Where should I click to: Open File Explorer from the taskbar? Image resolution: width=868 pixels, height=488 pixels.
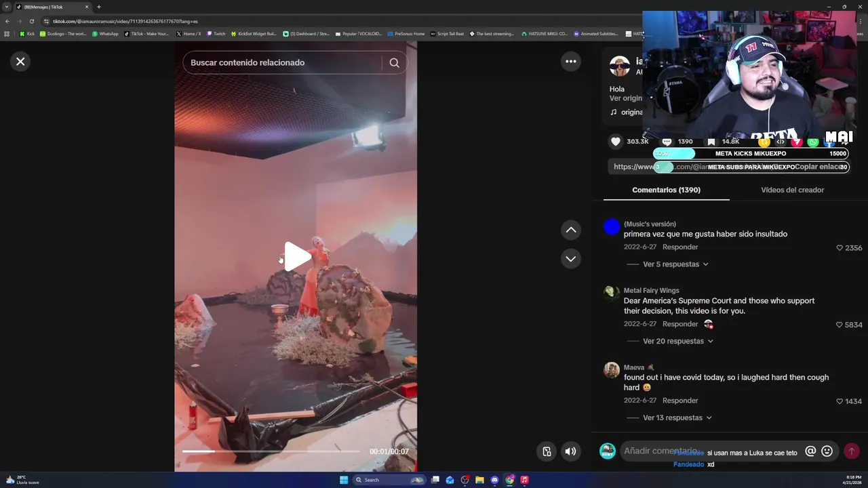[x=479, y=480]
